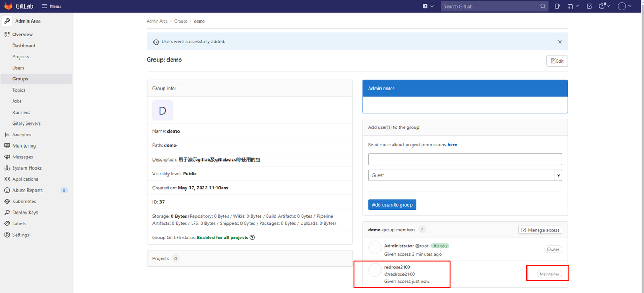644x293 pixels.
Task: Click the Analytics chart icon in the sidebar
Action: 7,135
